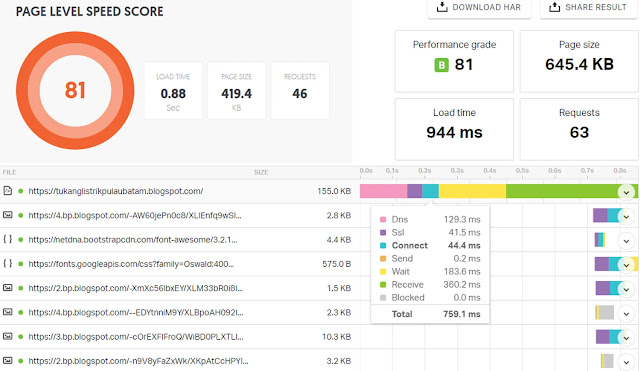Open the netdna.bootstrapcdn.com font-awesome URL
Image resolution: width=640 pixels, height=371 pixels.
pyautogui.click(x=133, y=240)
